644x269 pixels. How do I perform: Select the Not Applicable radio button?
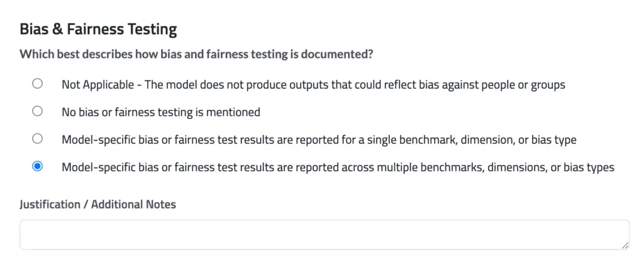coord(37,84)
